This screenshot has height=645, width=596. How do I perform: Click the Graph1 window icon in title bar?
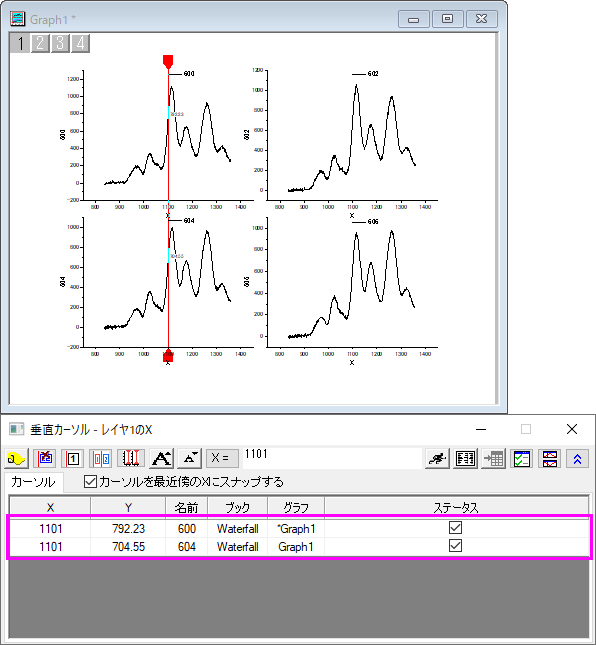(18, 19)
